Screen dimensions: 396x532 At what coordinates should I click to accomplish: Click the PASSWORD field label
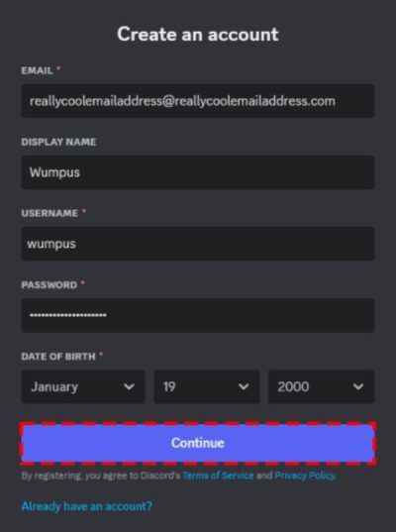tap(49, 284)
